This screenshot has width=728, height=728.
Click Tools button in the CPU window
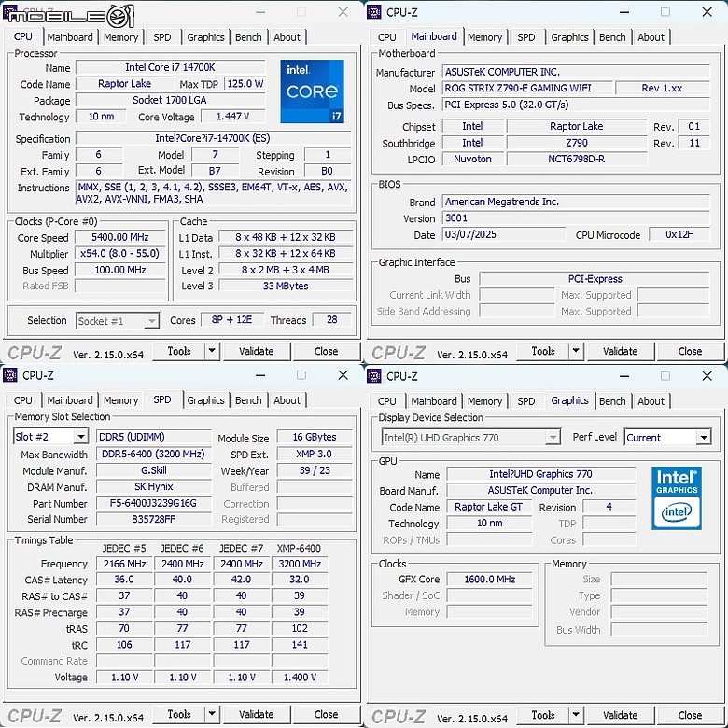[x=179, y=351]
